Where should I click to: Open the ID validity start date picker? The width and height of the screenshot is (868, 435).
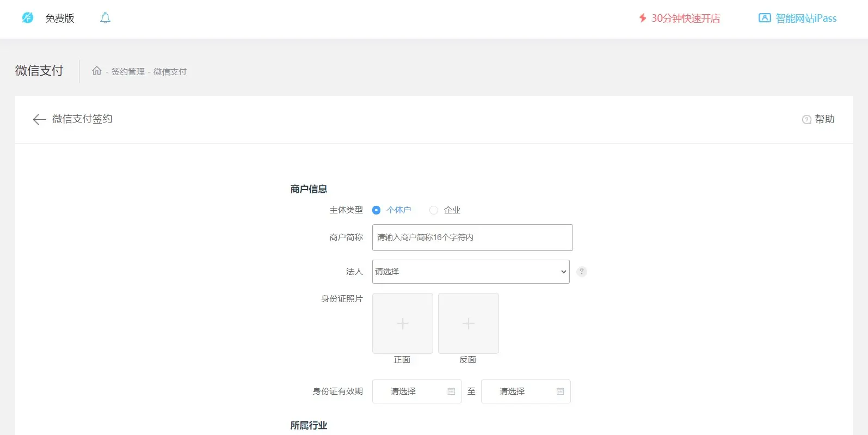click(417, 391)
